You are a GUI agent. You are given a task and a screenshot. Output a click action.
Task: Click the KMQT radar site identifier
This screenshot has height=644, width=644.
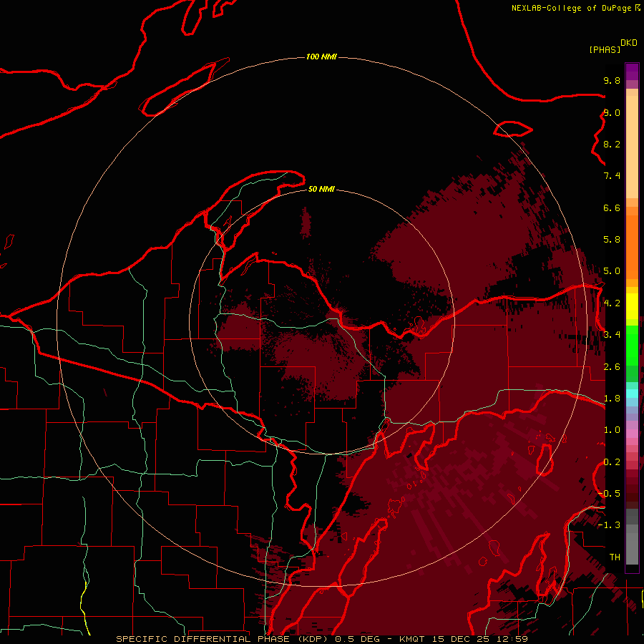413,639
